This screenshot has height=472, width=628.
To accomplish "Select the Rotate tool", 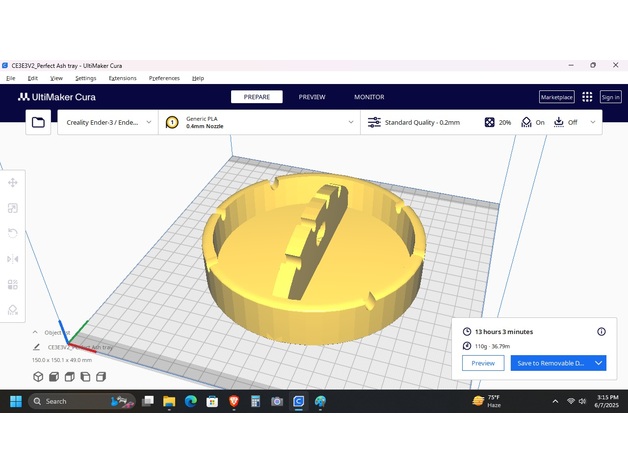I will [13, 233].
